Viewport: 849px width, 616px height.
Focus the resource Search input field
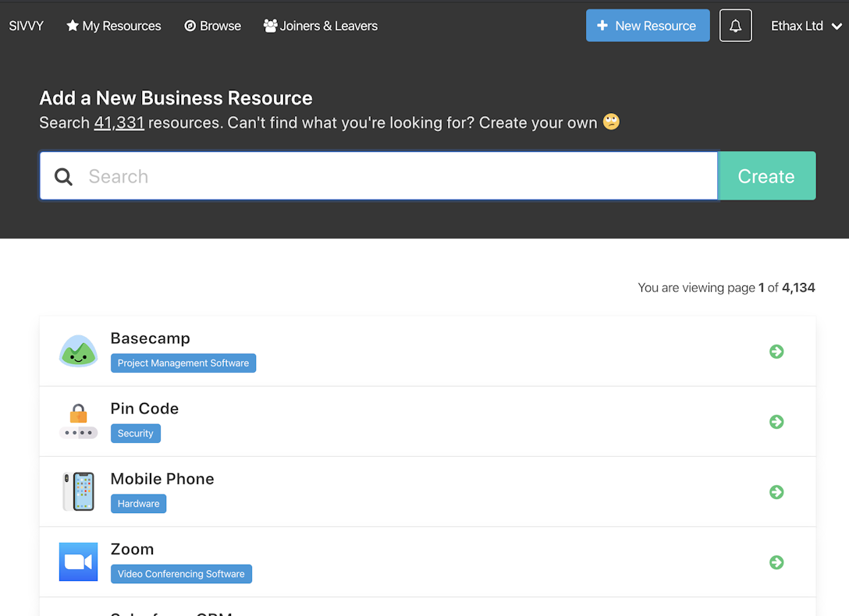398,177
